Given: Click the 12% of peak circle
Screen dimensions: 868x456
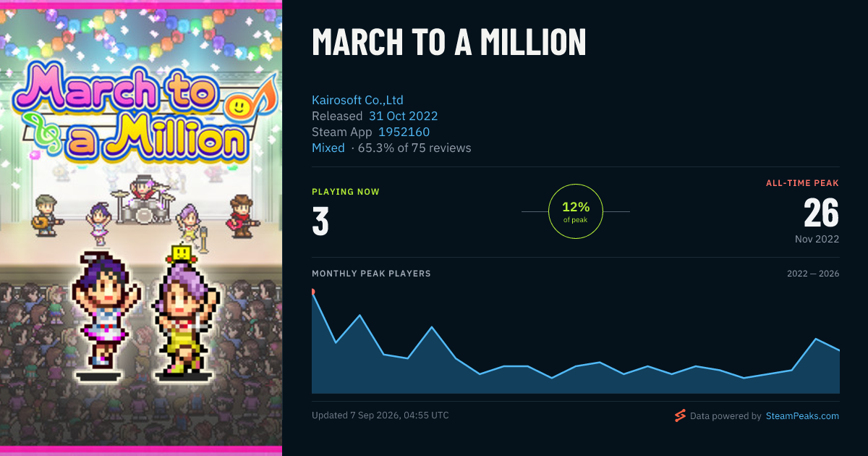Looking at the screenshot, I should click(576, 211).
